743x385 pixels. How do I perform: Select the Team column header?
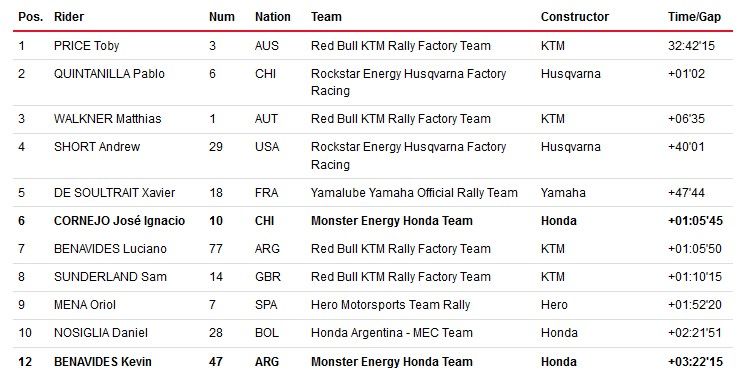click(326, 17)
